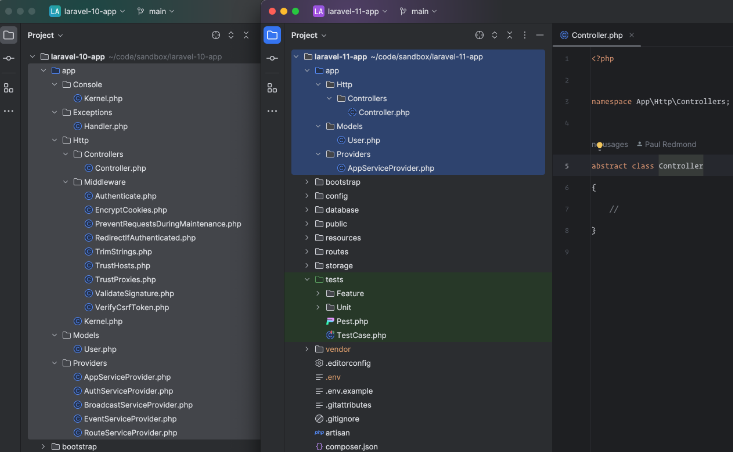
Task: Select opened file icon in laravel-10-app
Action: click(216, 35)
